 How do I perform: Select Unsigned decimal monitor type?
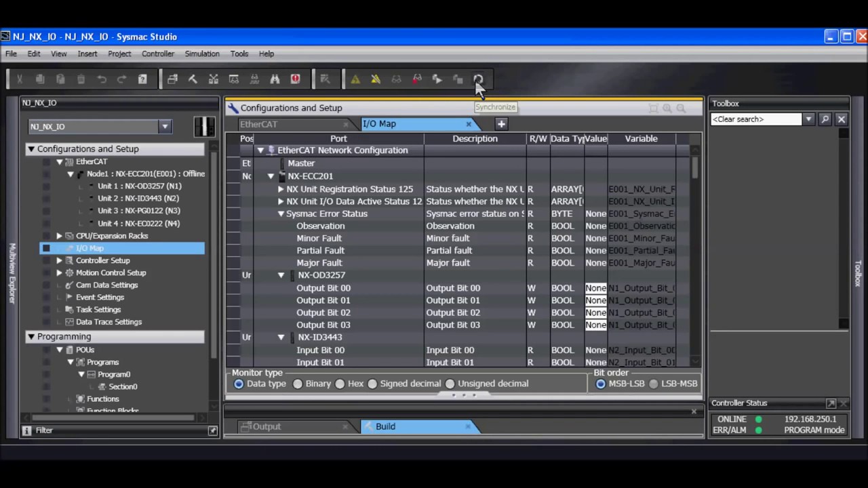coord(450,384)
